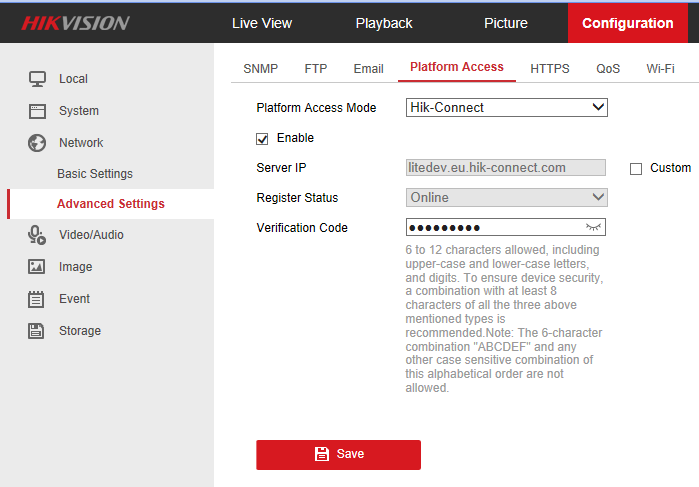Open the SNMP tab
699x487 pixels.
260,69
